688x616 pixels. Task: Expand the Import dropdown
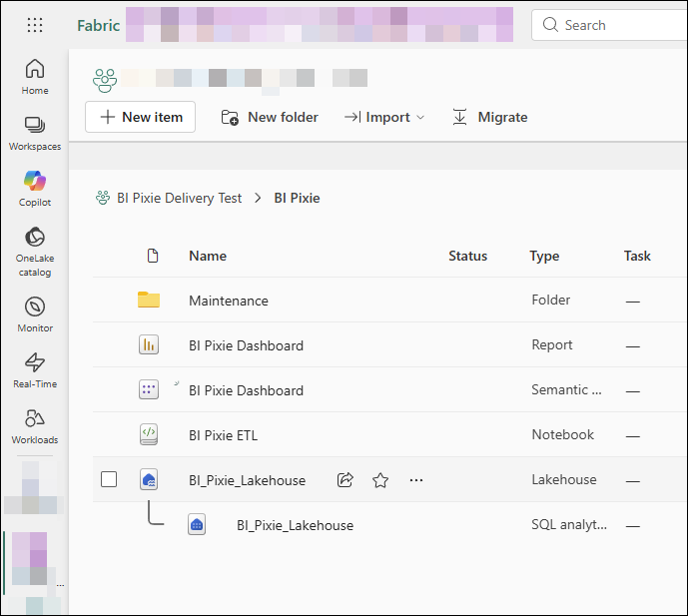tap(383, 117)
